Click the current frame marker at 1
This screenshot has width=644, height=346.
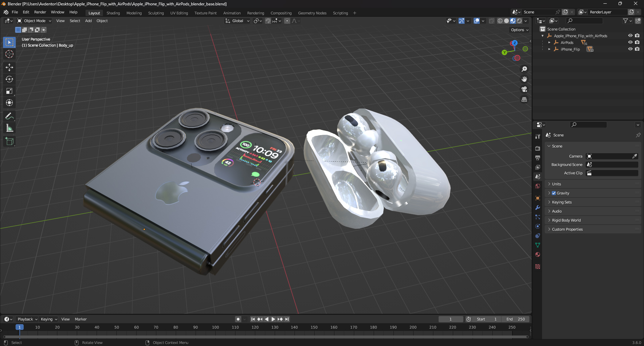(19, 327)
